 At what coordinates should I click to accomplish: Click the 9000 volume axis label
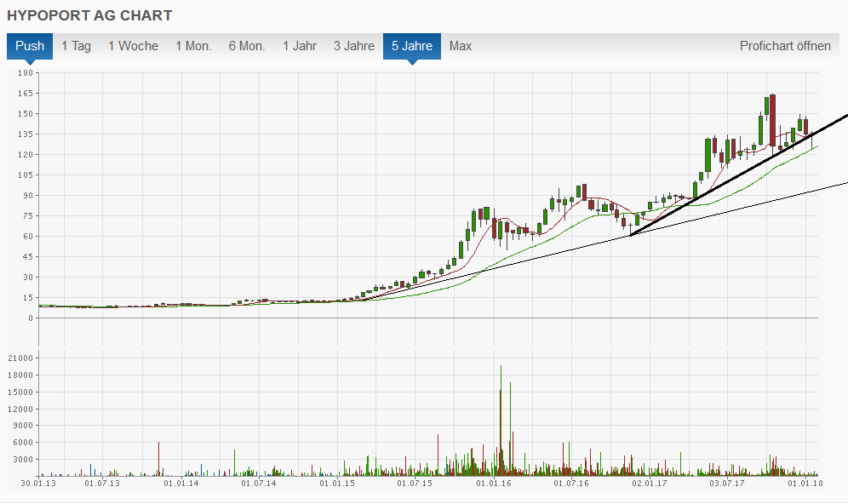point(23,426)
